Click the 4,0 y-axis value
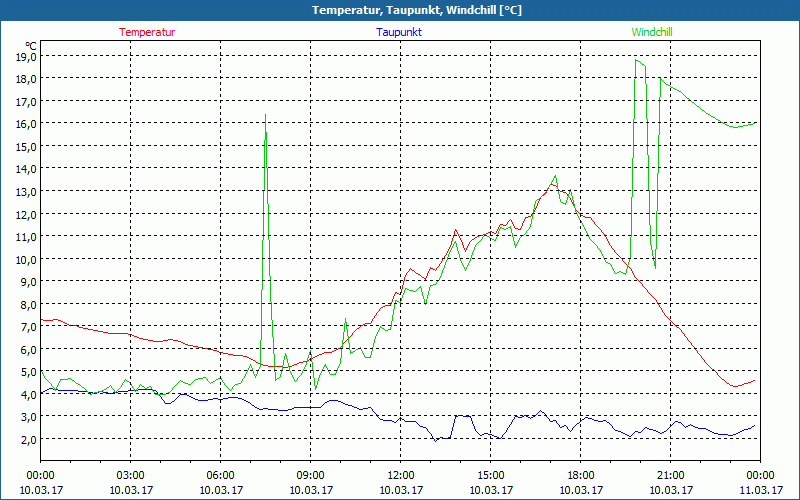Image resolution: width=800 pixels, height=500 pixels. click(29, 394)
